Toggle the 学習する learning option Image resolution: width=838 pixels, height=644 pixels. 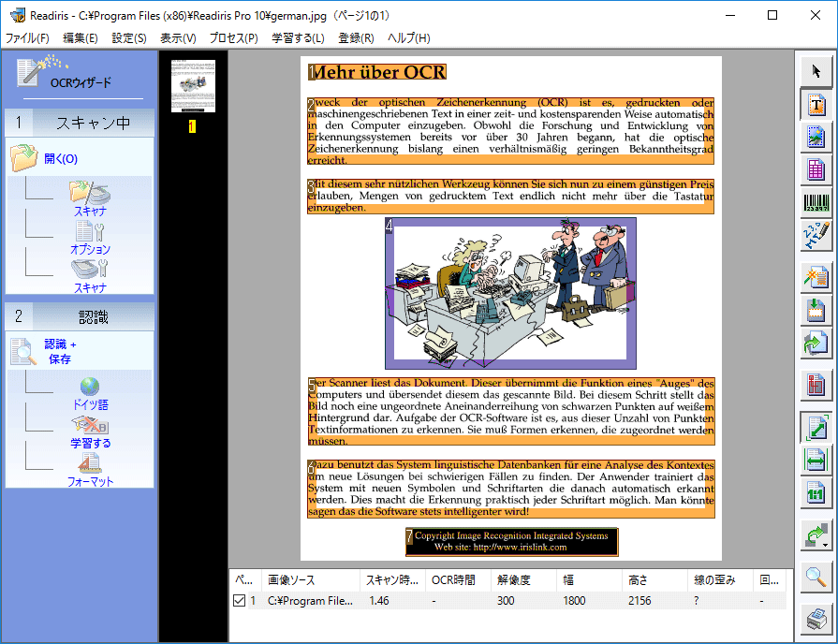pos(90,432)
